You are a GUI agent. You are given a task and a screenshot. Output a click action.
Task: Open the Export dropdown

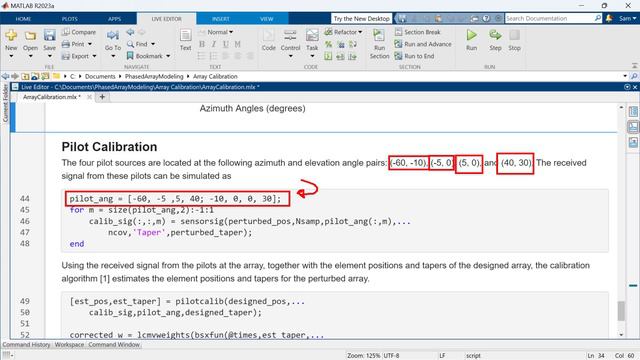94,56
